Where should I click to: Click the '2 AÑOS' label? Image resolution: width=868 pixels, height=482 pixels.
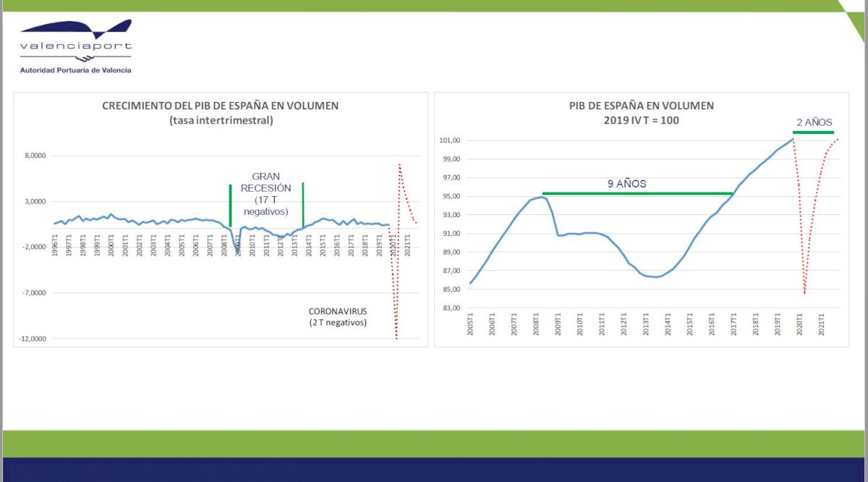(814, 122)
